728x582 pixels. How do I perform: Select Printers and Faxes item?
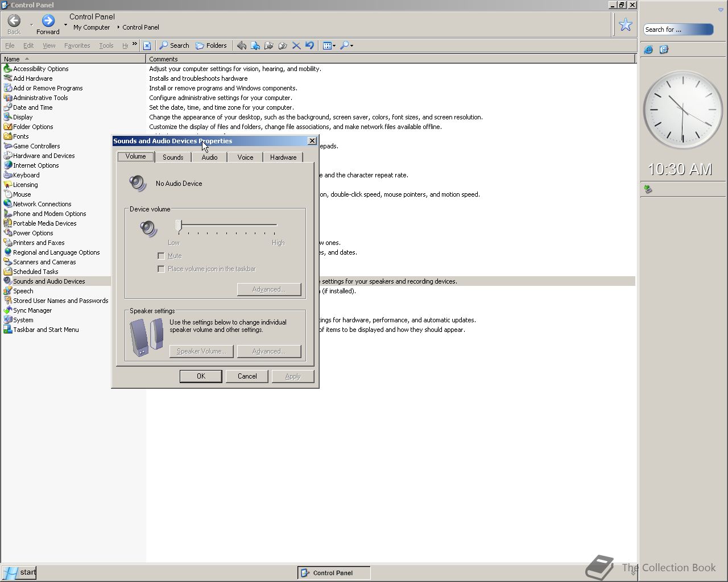(34, 243)
